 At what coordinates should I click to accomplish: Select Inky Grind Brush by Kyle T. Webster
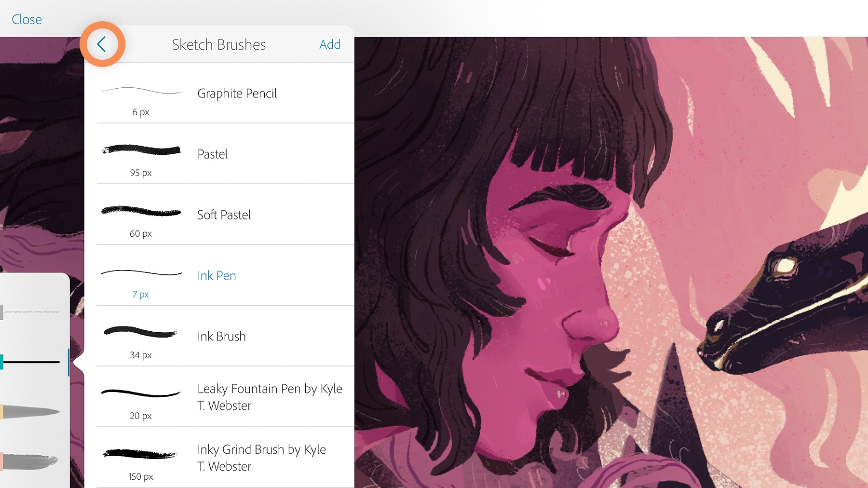pos(261,458)
